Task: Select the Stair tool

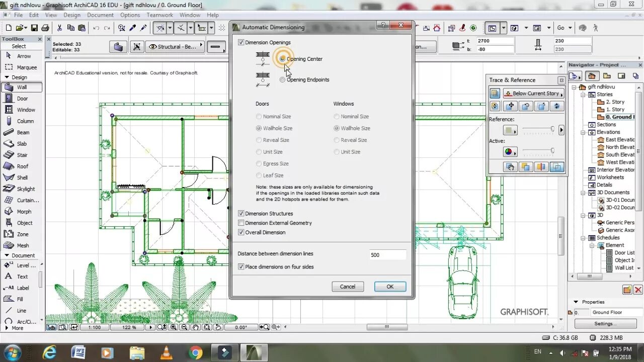Action: [x=22, y=155]
